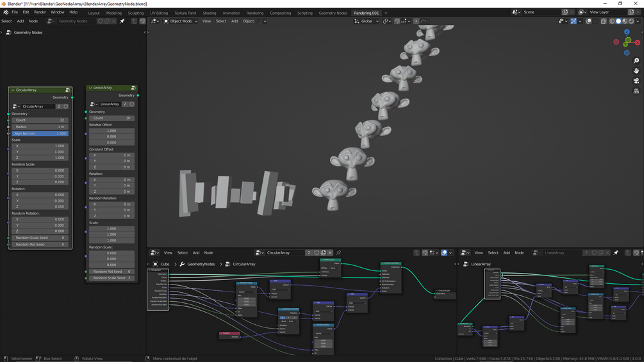Viewport: 644px width, 362px height.
Task: Click the LinearArray node group icon in node title
Action: [133, 88]
